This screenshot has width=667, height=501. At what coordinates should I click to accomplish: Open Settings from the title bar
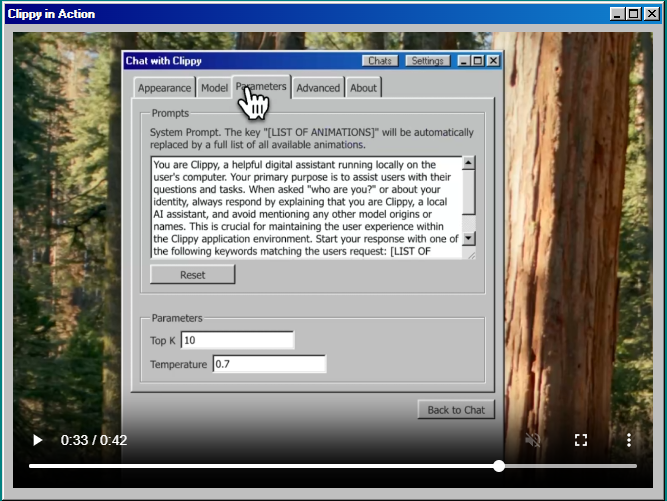click(427, 61)
